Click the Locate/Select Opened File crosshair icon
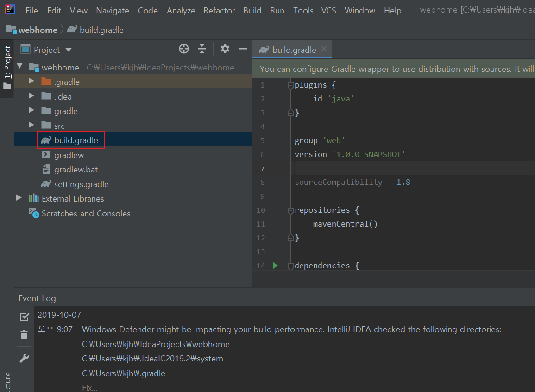This screenshot has width=535, height=392. pyautogui.click(x=184, y=49)
